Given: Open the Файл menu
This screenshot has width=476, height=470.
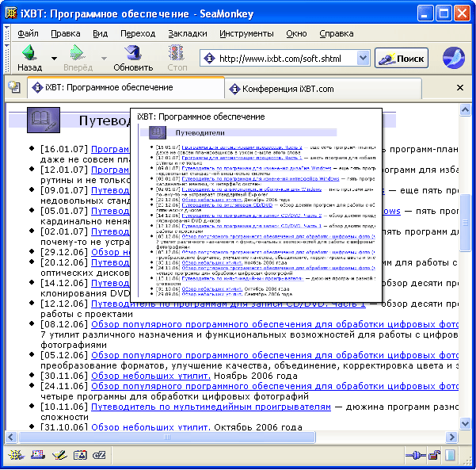Looking at the screenshot, I should point(28,33).
